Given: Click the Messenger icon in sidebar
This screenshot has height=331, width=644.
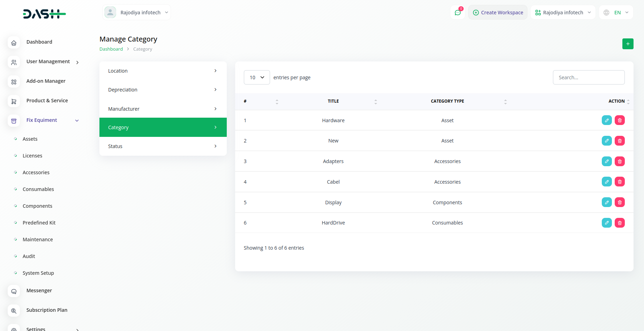Looking at the screenshot, I should click(14, 291).
